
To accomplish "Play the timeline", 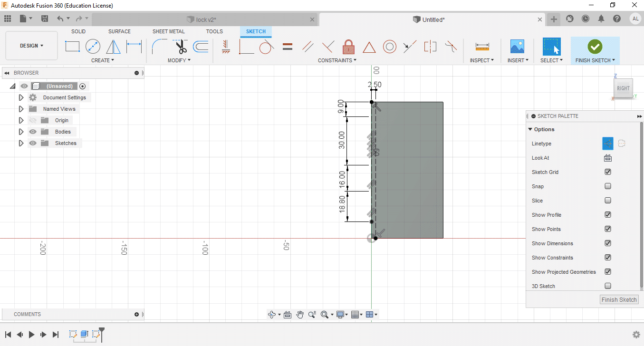I will click(x=31, y=335).
